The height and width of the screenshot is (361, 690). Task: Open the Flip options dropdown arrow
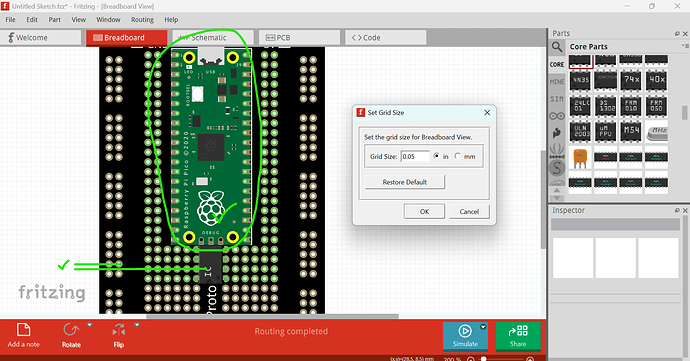[x=137, y=325]
